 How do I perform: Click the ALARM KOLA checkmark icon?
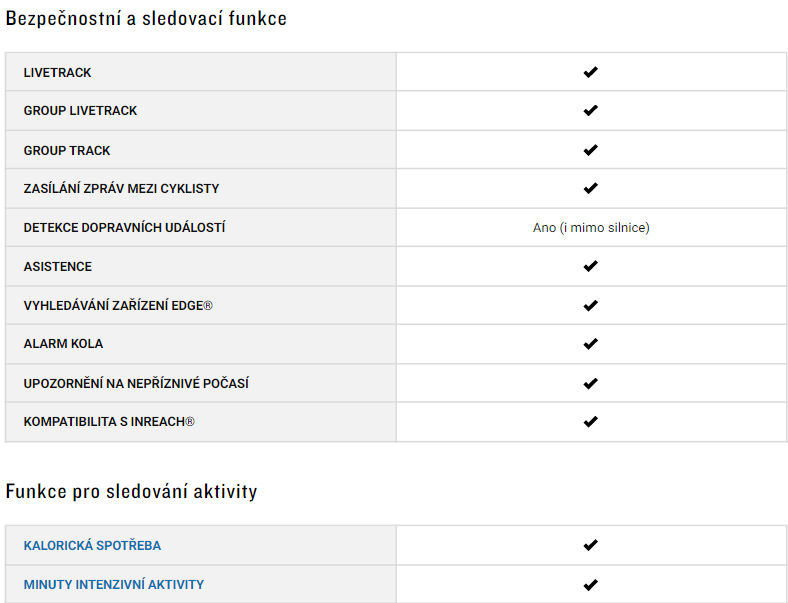(x=590, y=344)
